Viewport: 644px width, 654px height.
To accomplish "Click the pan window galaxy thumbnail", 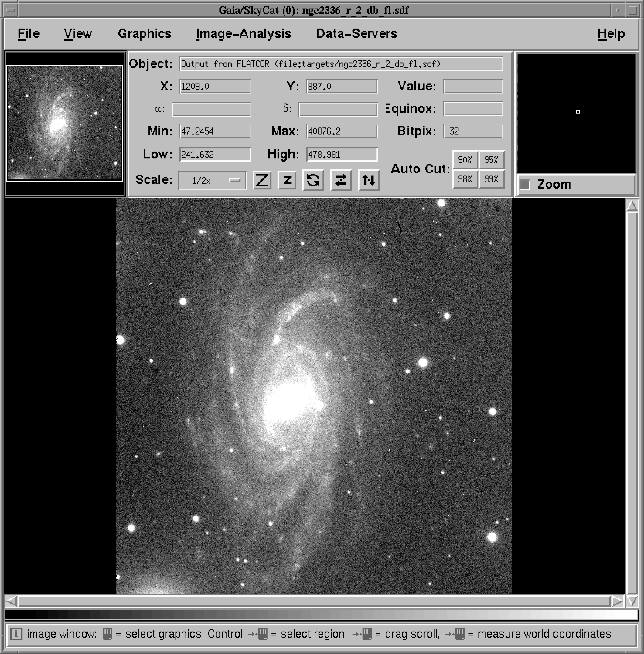I will pyautogui.click(x=65, y=123).
